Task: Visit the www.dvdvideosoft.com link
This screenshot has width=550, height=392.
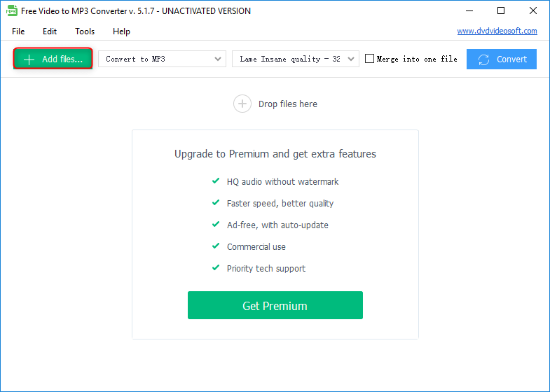Action: click(497, 31)
